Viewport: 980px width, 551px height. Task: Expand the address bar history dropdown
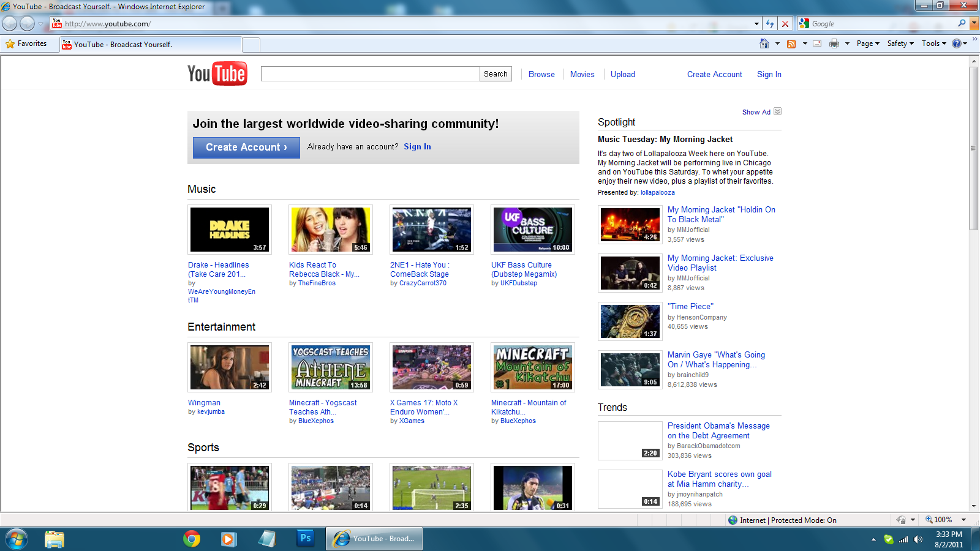756,24
